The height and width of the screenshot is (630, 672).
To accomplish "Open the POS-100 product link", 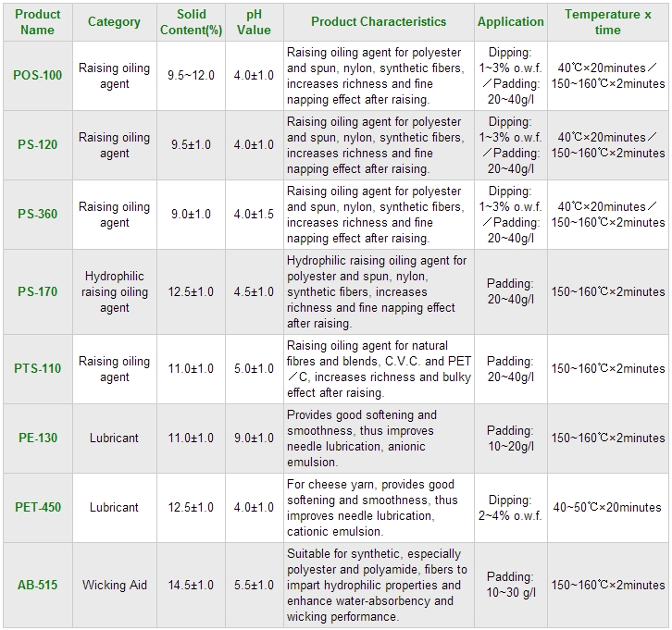I will tap(39, 75).
